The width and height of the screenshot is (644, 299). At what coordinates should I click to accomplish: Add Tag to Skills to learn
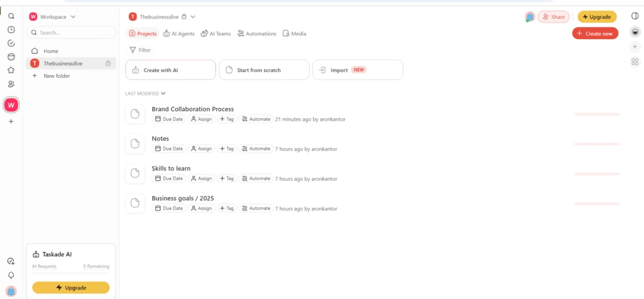point(227,178)
